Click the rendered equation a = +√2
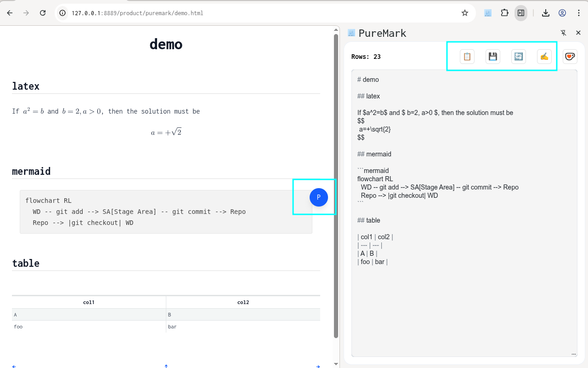Viewport: 588px width, 368px height. (166, 132)
